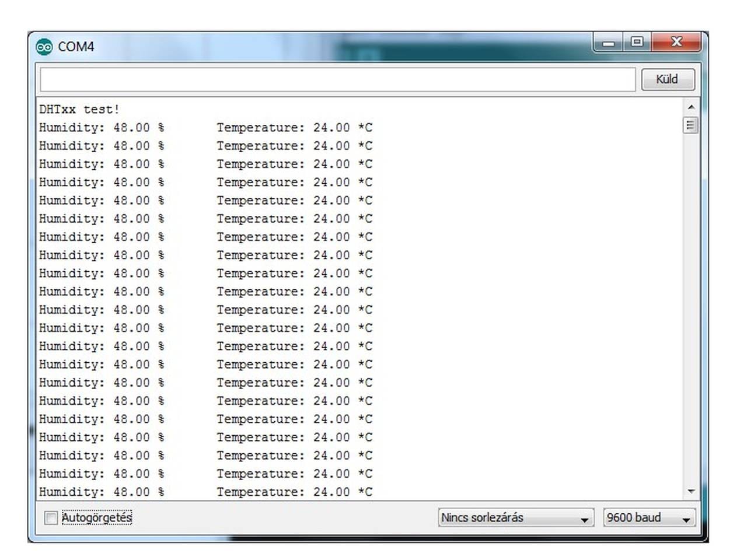Click the "DHTxx test!" output line
Screen dimensions: 747x560
[x=79, y=109]
